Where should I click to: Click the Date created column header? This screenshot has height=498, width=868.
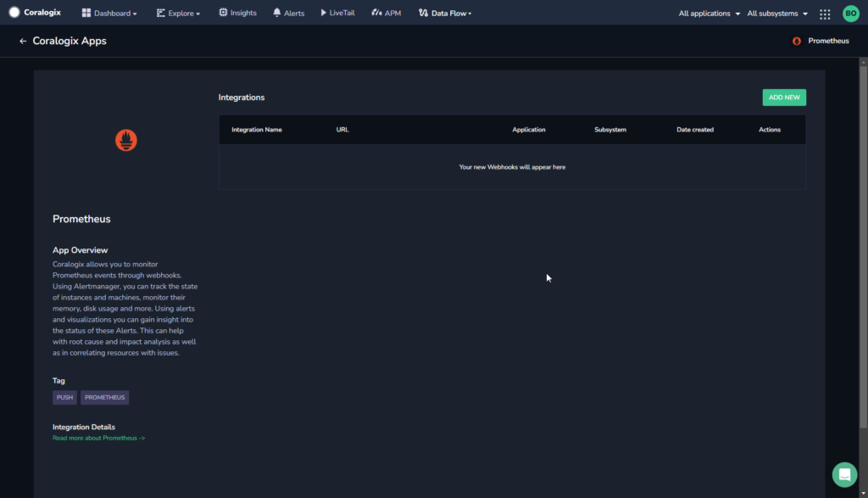695,130
